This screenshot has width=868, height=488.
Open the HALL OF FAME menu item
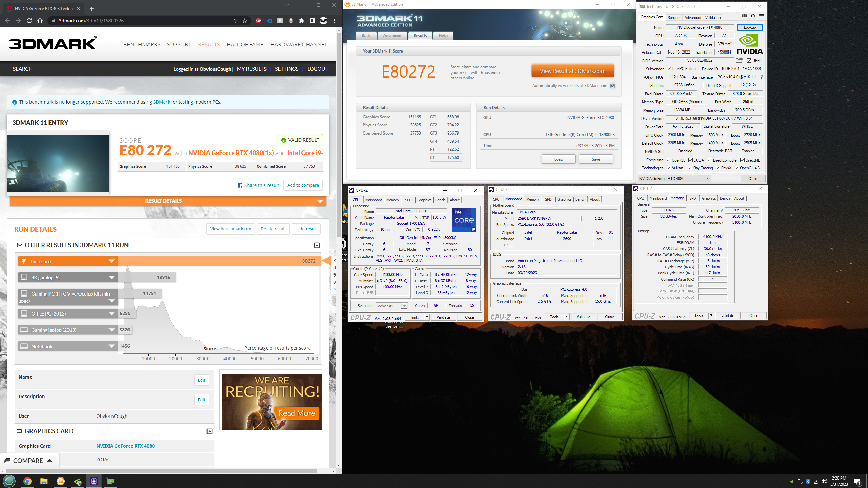tap(245, 45)
